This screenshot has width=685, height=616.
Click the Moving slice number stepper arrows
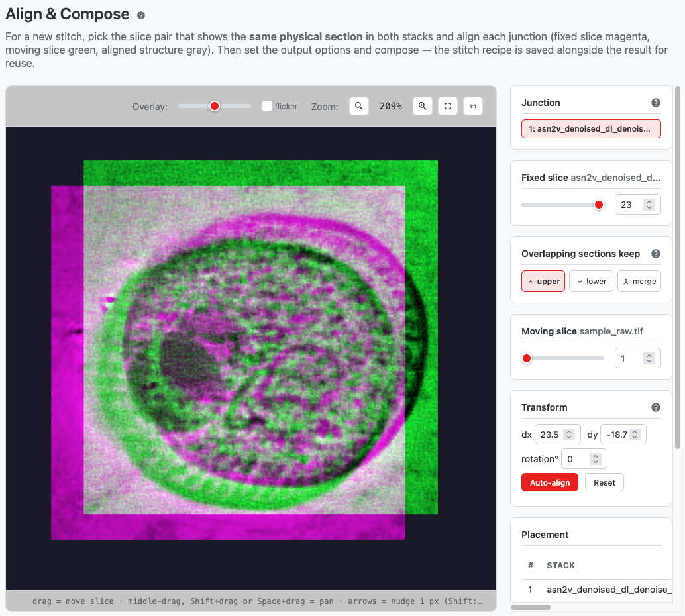(x=649, y=359)
